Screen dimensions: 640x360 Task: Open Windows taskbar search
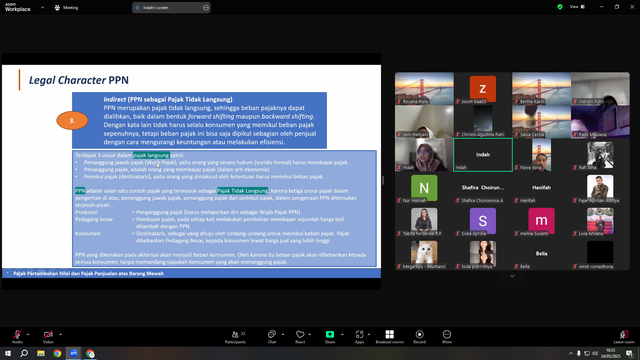pos(24,353)
